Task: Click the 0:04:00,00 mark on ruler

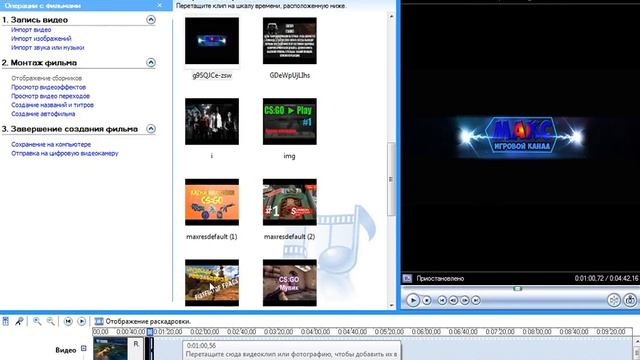Action: coord(315,332)
